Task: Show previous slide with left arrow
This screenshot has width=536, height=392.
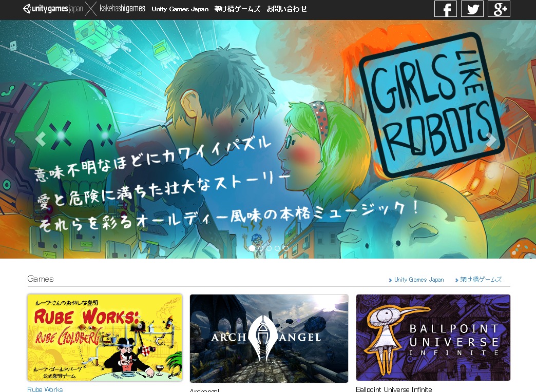Action: click(x=41, y=139)
